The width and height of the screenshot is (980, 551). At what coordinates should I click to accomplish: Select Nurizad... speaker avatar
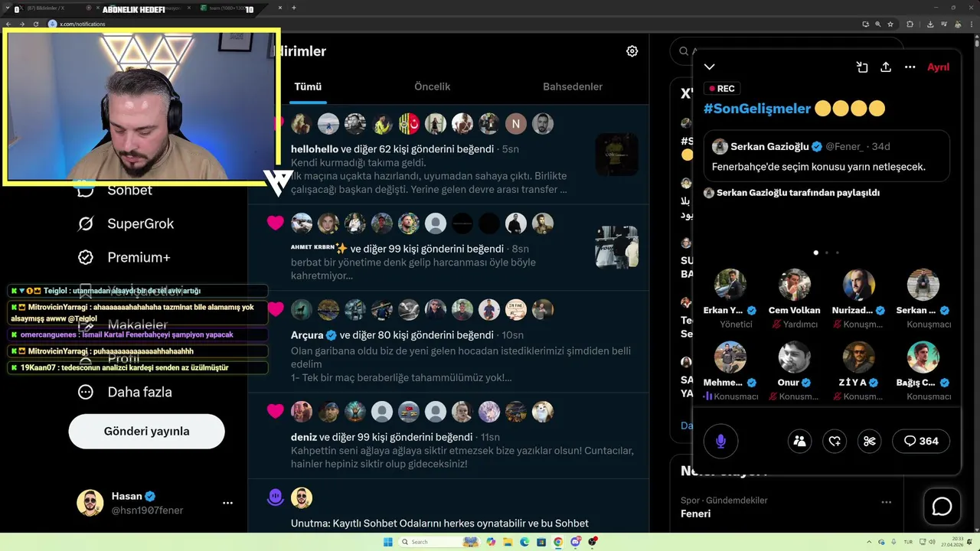[859, 285]
